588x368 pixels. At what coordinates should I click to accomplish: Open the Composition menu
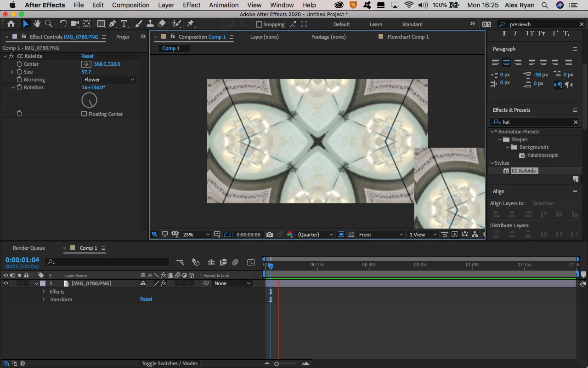click(130, 5)
